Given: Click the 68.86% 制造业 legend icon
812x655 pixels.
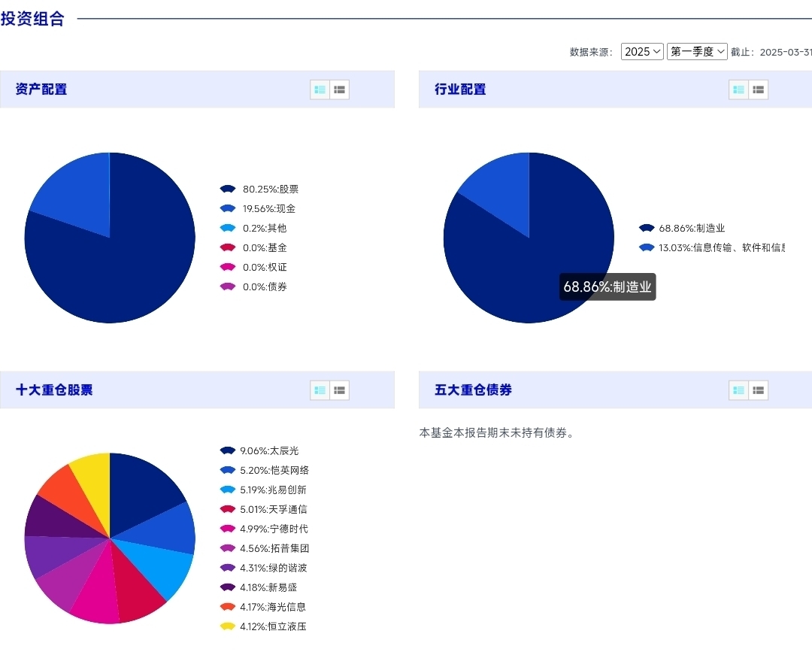Looking at the screenshot, I should click(x=647, y=229).
